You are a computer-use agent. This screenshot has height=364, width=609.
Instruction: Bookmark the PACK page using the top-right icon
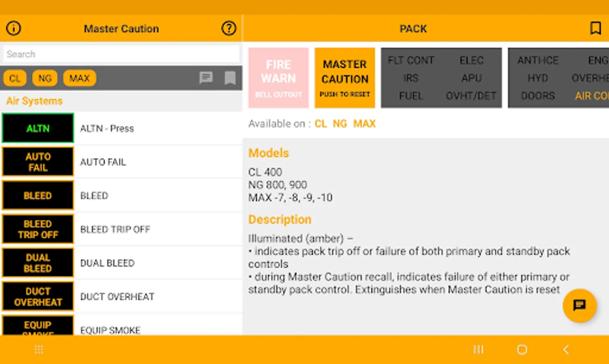pos(595,28)
